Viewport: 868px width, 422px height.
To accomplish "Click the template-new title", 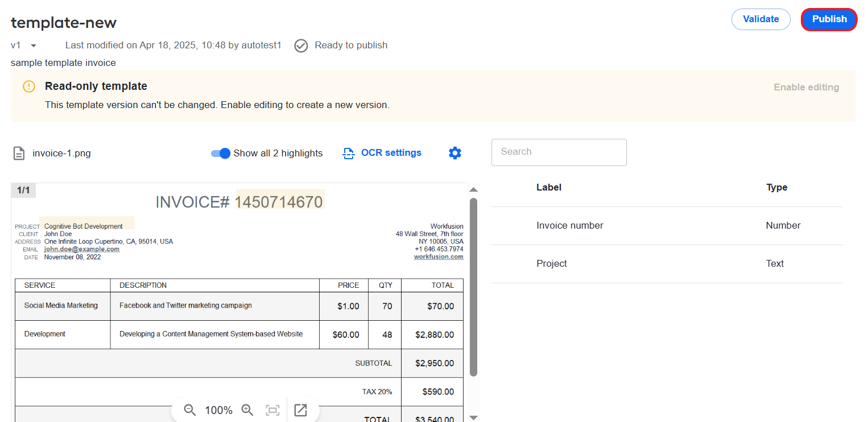I will [64, 23].
